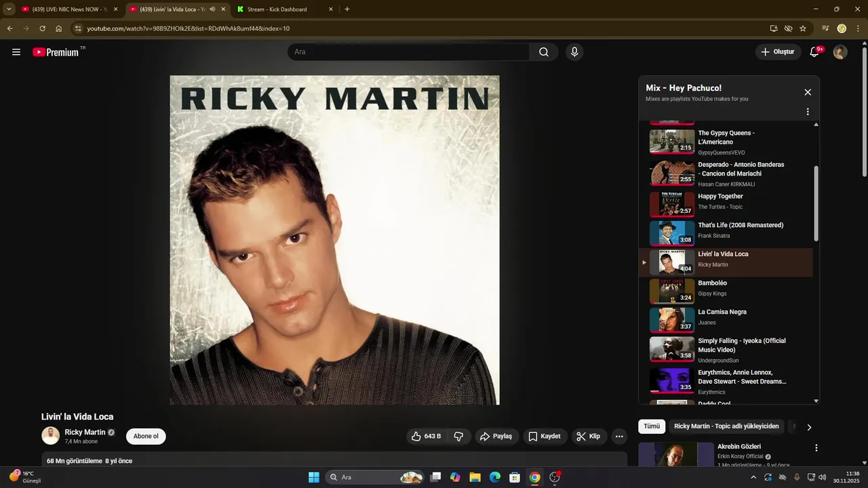Screen dimensions: 868x488
Task: Open the weather widget showing 16°C
Action: (x=25, y=476)
